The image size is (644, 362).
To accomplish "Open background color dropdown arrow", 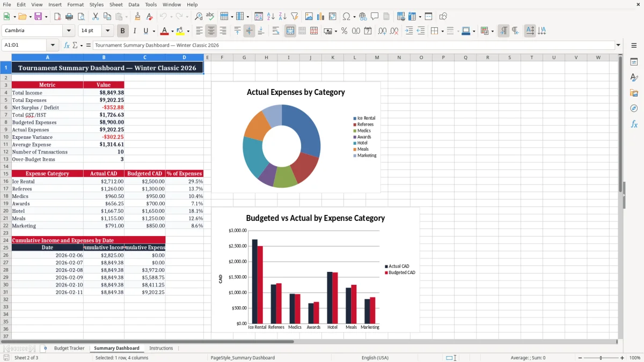I will point(188,31).
